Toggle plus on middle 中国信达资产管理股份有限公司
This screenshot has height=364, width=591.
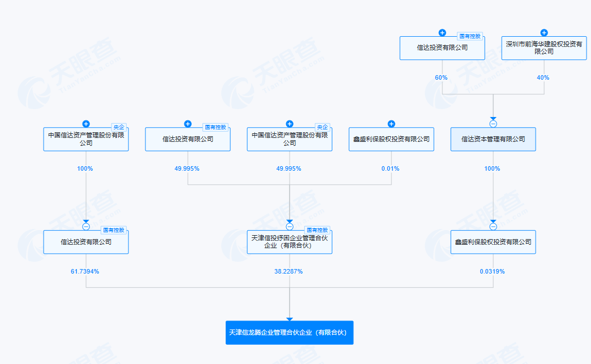289,124
